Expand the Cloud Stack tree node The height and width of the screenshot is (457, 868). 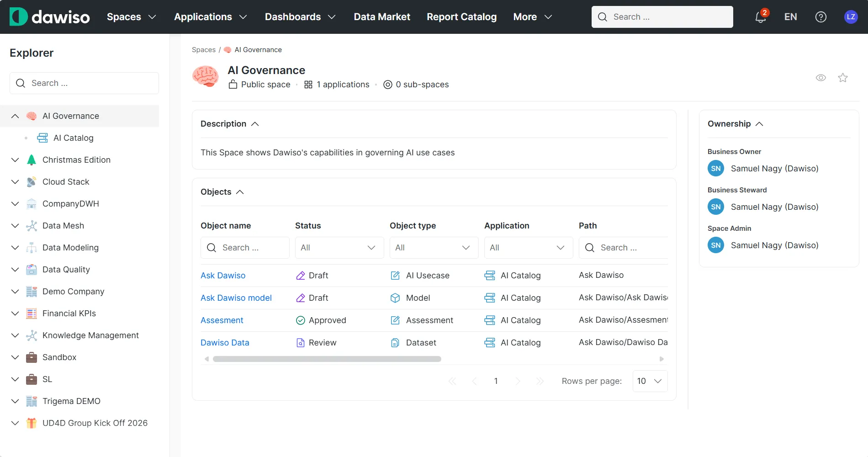point(15,182)
